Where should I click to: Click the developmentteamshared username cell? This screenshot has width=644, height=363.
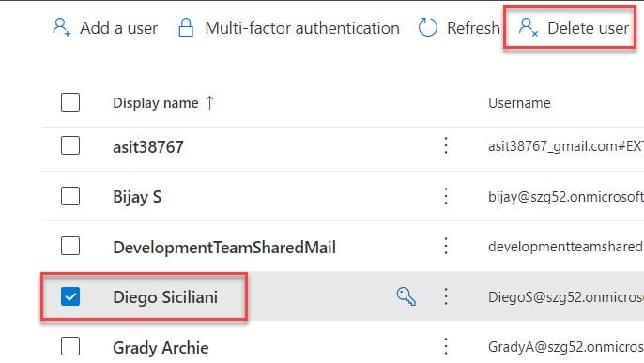click(566, 247)
